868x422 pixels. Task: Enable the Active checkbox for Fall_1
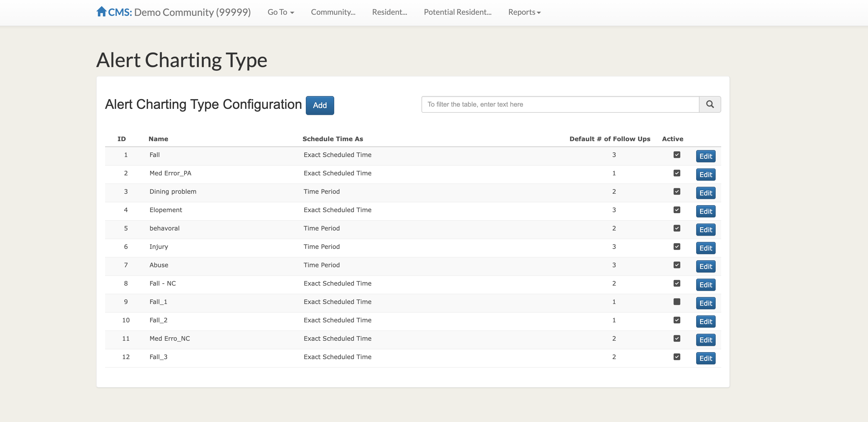click(677, 302)
